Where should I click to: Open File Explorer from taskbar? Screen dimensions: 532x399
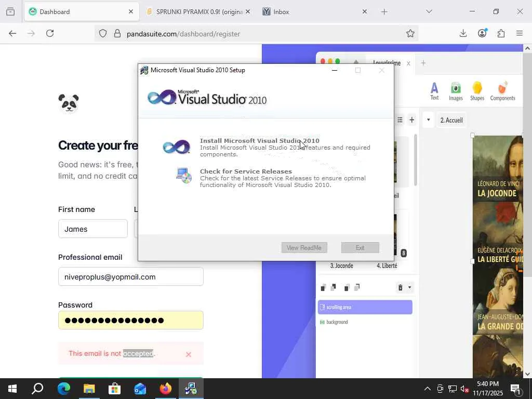coord(89,389)
